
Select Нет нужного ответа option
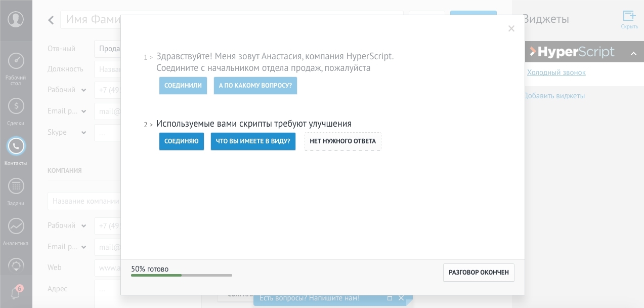click(342, 141)
